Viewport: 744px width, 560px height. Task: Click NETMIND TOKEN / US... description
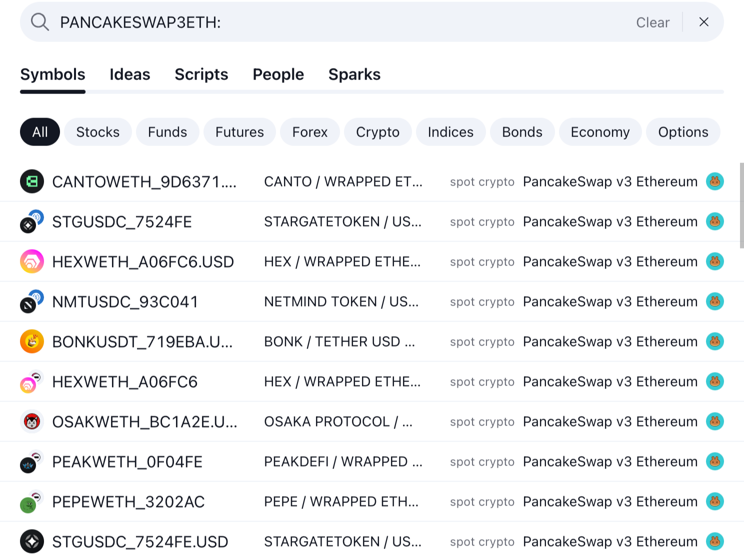coord(341,301)
